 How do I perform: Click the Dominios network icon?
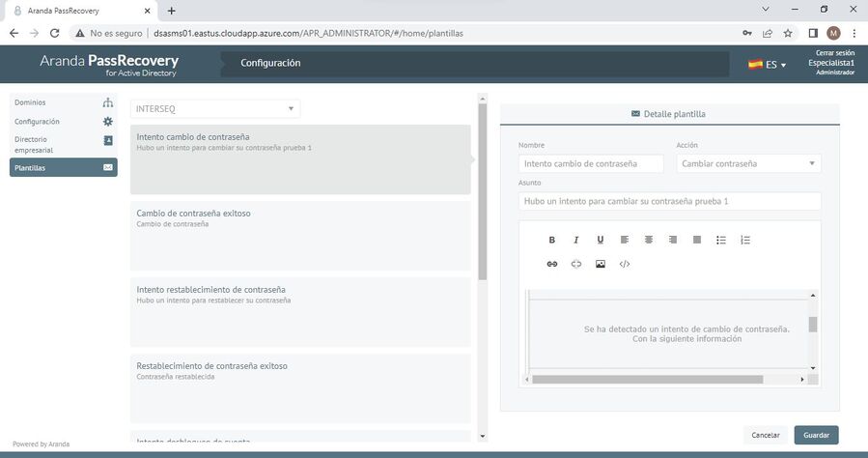[108, 102]
